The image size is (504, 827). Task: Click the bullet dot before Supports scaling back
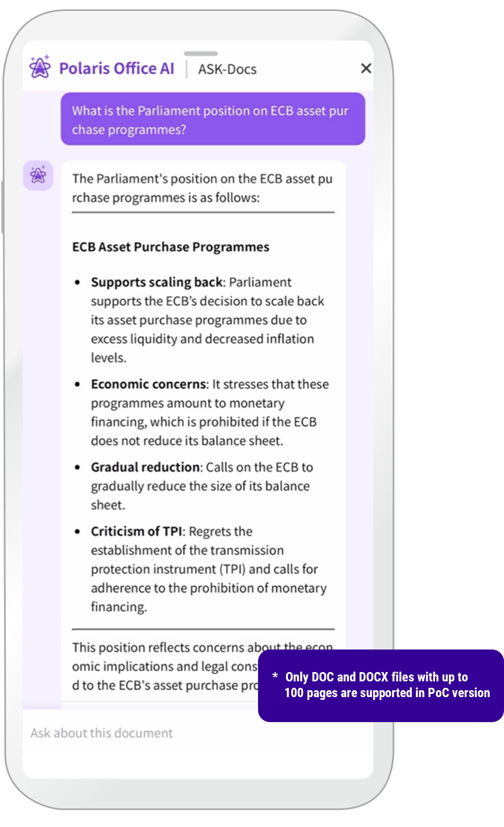point(77,282)
